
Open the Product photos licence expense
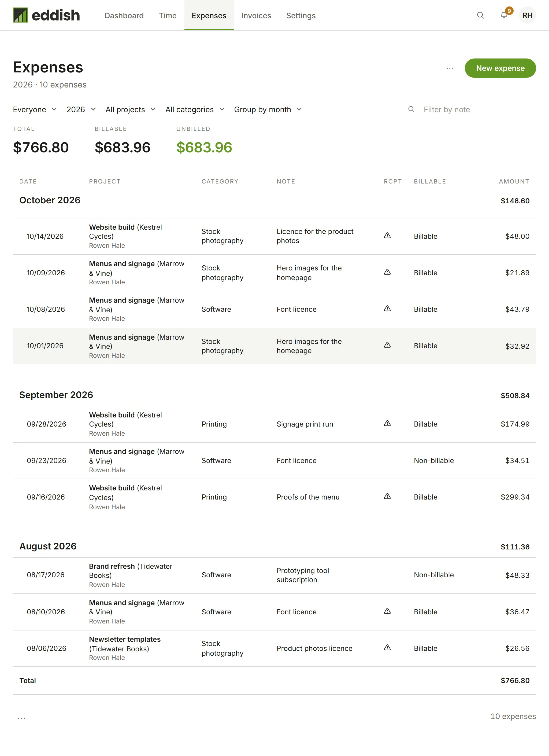pyautogui.click(x=274, y=649)
